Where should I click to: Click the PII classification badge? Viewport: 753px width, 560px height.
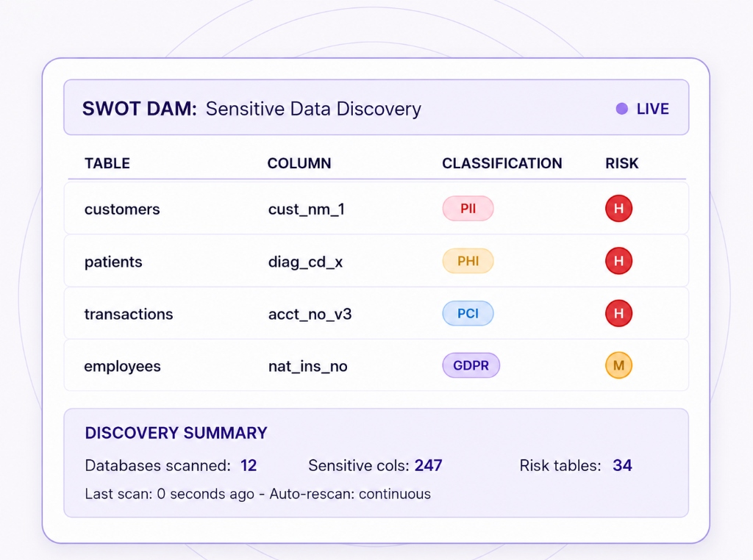click(468, 208)
